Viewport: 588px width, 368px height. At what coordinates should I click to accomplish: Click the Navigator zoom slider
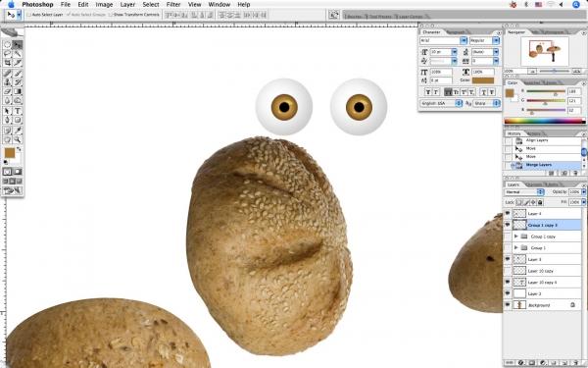554,71
